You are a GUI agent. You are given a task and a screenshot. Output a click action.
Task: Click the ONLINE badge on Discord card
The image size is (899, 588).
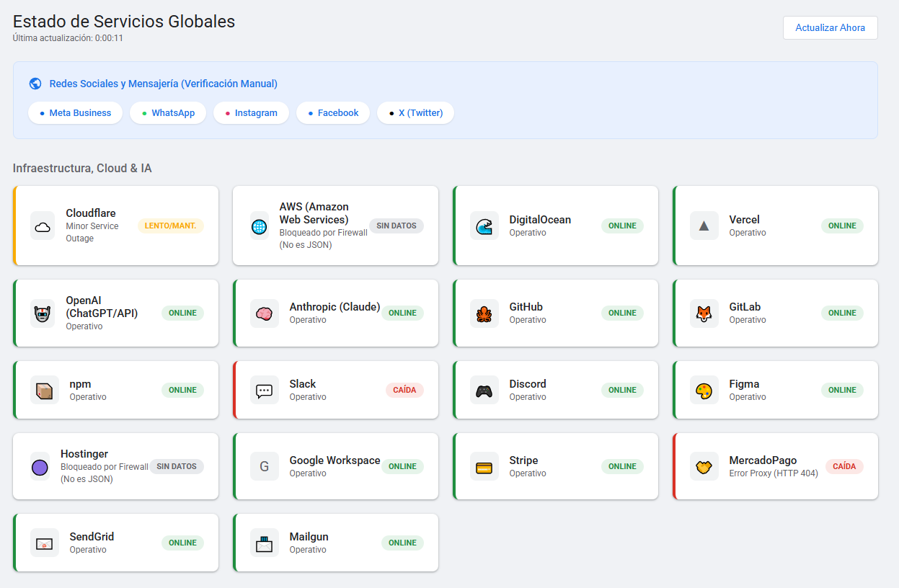click(622, 391)
